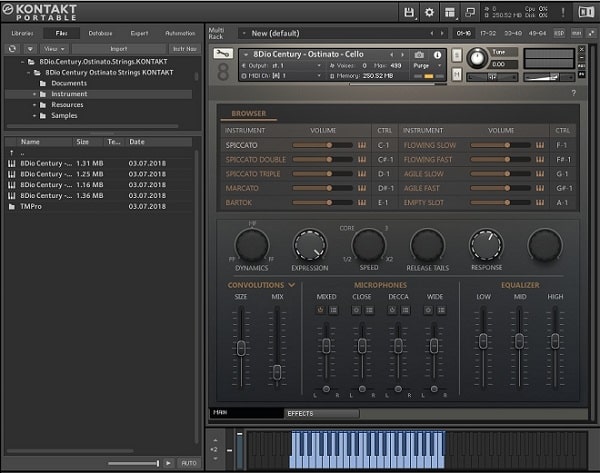Open WIDE microphone settings list icon

click(x=441, y=310)
